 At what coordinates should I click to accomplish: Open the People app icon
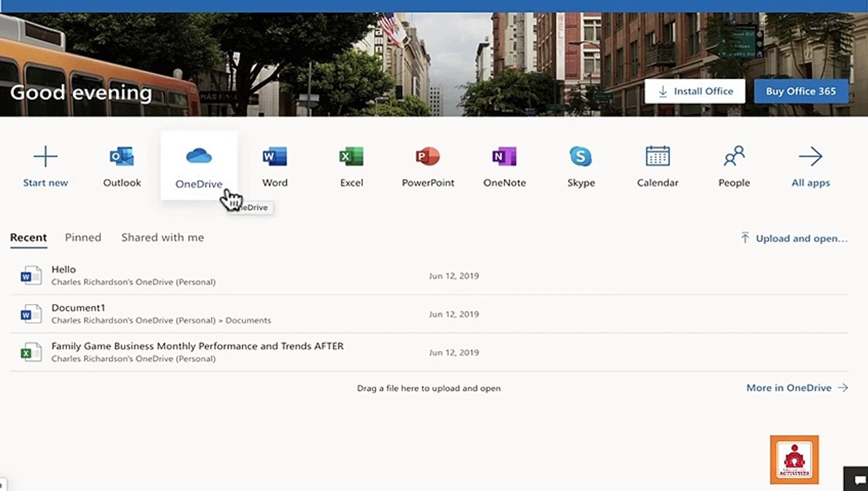(734, 157)
